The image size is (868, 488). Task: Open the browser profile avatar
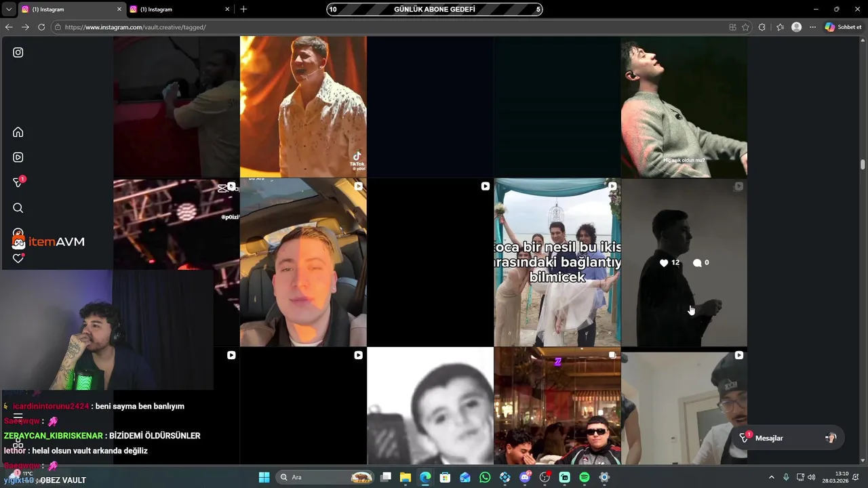click(x=797, y=27)
